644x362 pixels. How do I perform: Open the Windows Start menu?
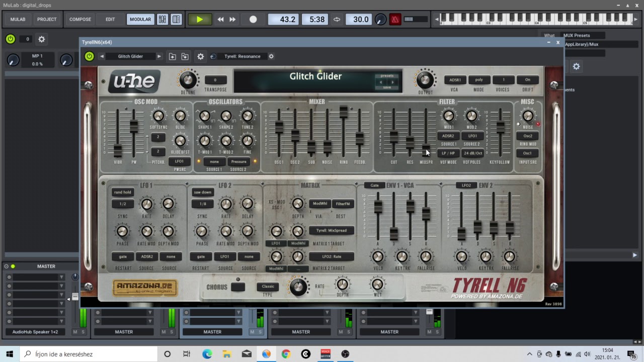click(x=10, y=354)
